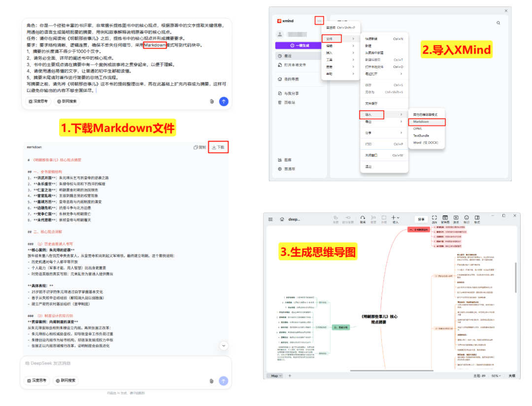Expand the 最近打开 submenu arrow
The image size is (532, 406).
[x=401, y=74]
